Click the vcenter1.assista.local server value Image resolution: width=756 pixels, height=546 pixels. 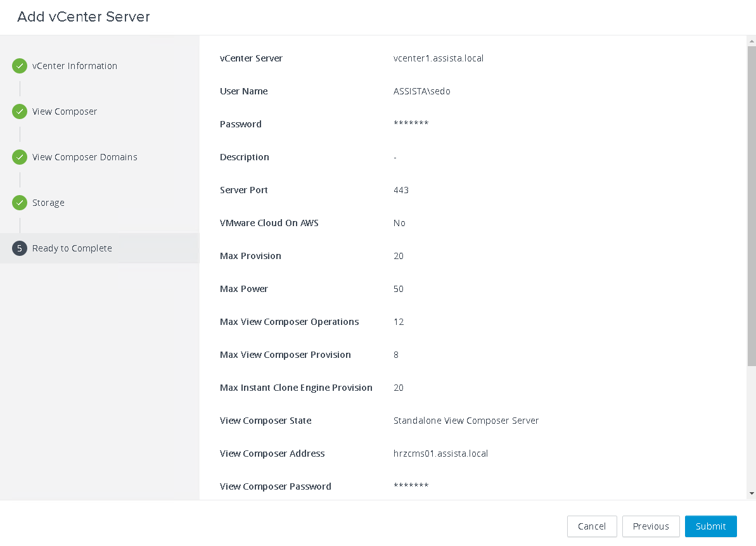[439, 58]
